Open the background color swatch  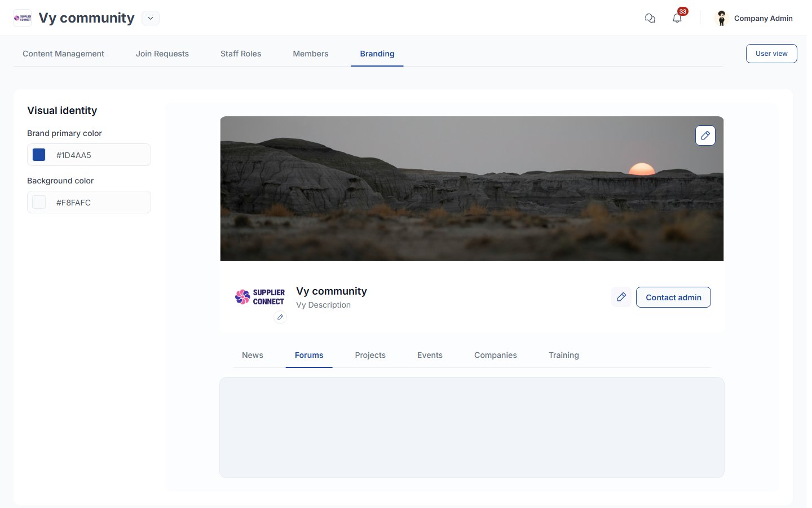pos(39,202)
